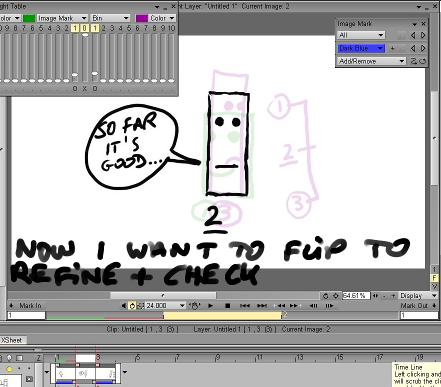The width and height of the screenshot is (441, 387).
Task: Toggle the highlighted 0 current frame in Light Table
Action: pos(85,28)
